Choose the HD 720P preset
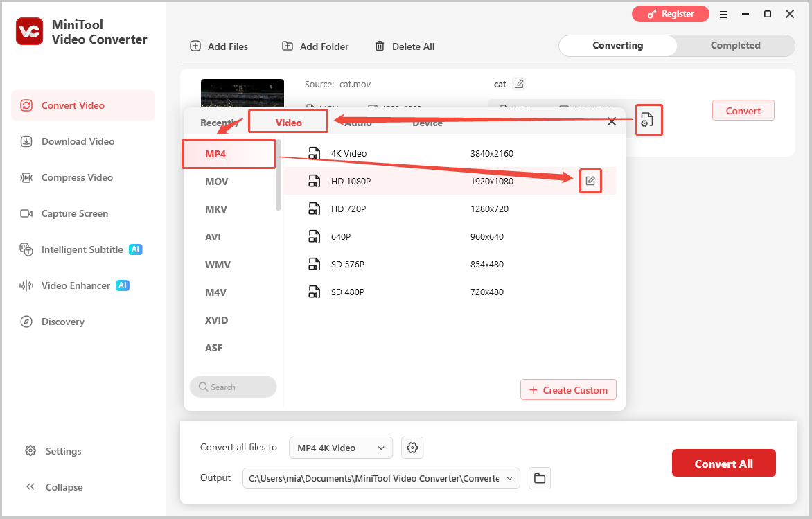 (450, 209)
